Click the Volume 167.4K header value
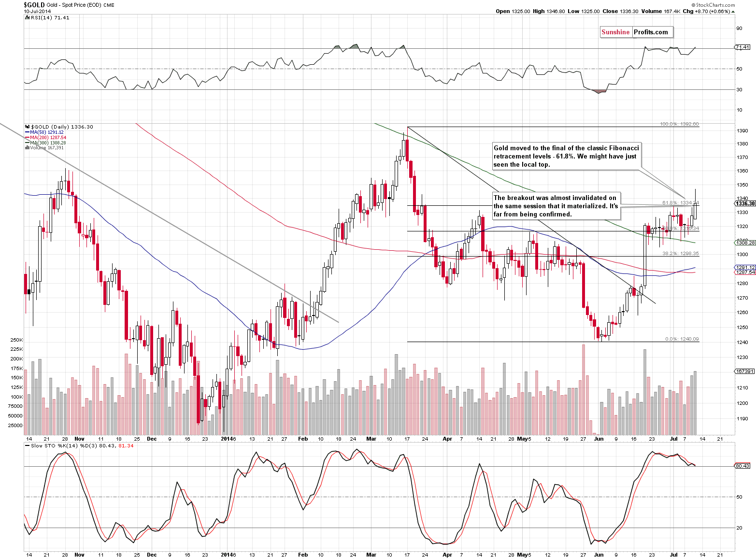Screen dimensions: 756x559 coord(659,11)
